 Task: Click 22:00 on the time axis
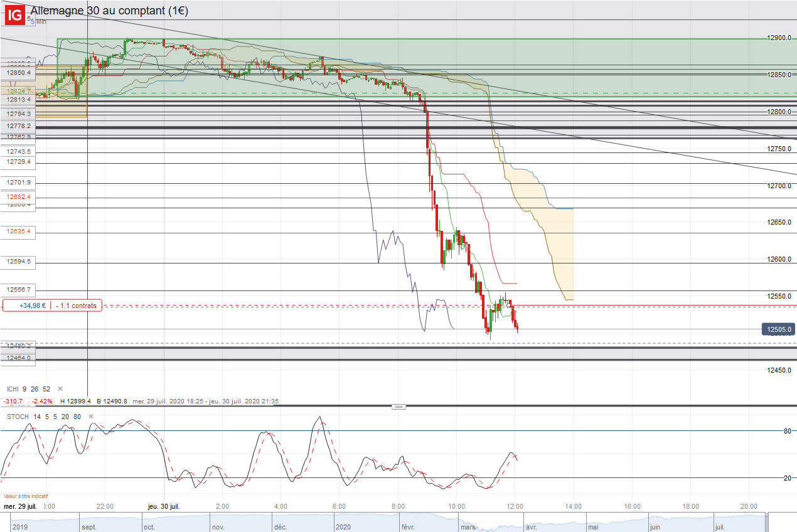[105, 506]
